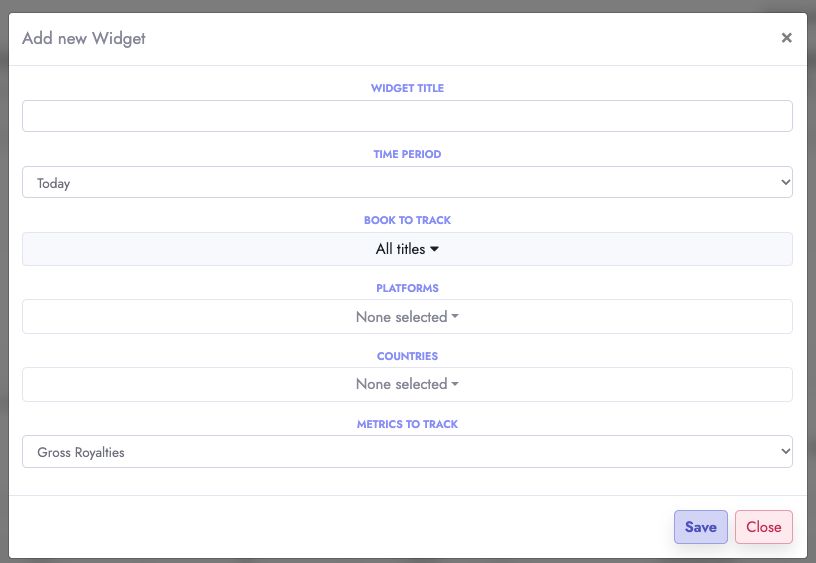The image size is (816, 563).
Task: Click the WIDGET TITLE label
Action: tap(407, 88)
